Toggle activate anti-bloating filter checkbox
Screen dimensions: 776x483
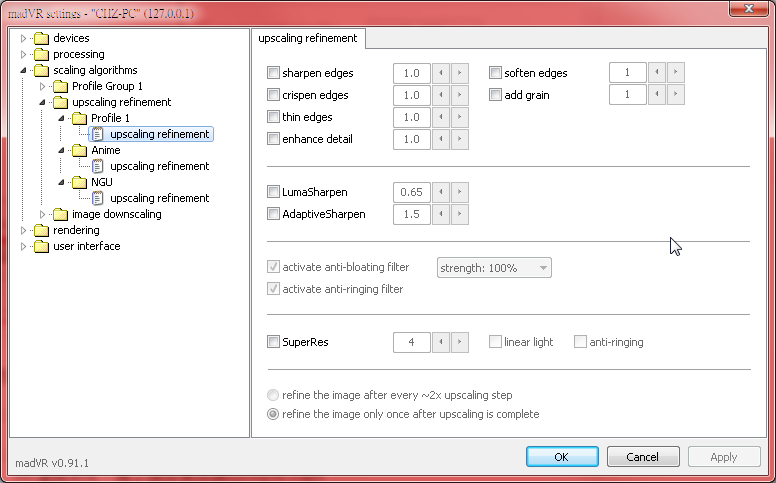pos(273,267)
